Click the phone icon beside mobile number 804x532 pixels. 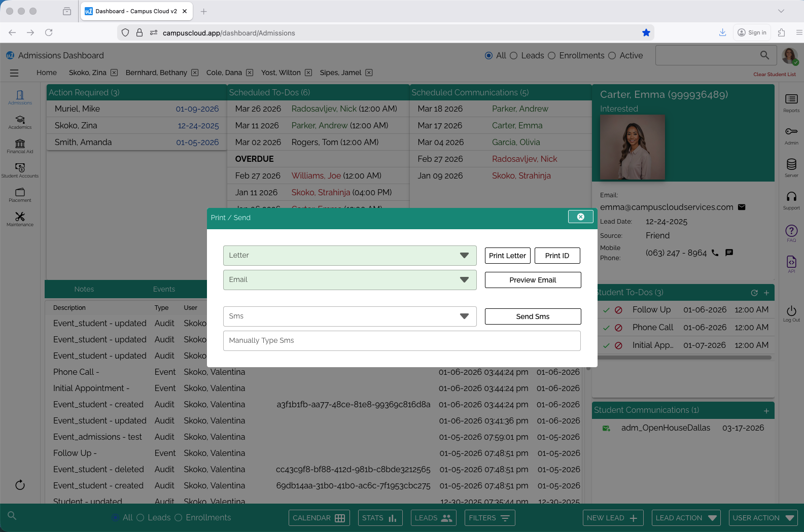[715, 253]
